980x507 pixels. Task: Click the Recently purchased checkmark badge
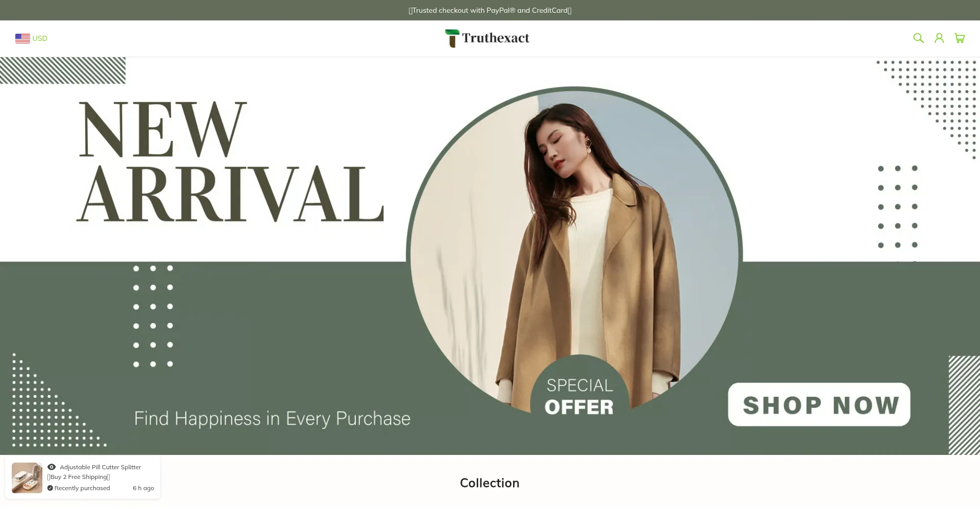(50, 488)
